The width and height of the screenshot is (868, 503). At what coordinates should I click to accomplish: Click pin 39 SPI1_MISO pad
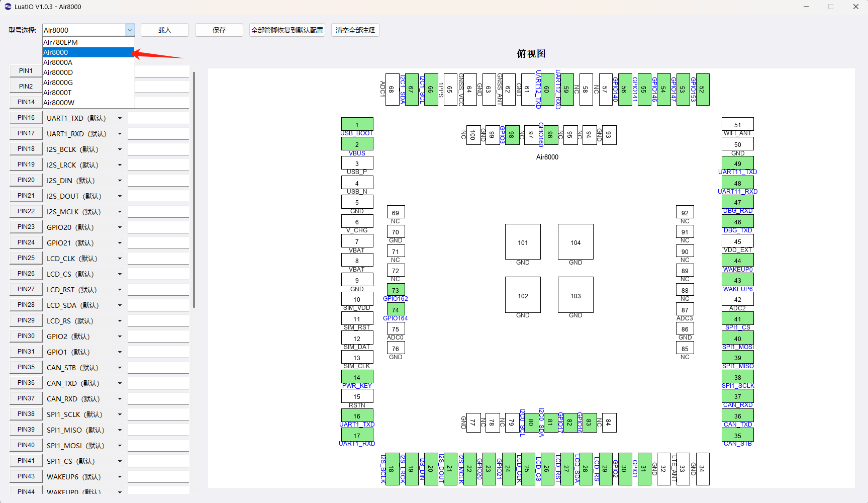[x=737, y=357]
